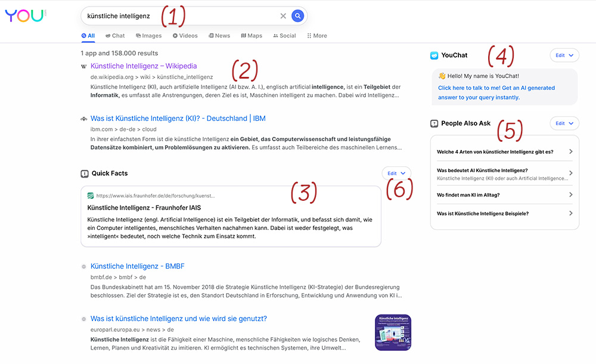Open the IBM Künstliche Intelligenz result link

click(178, 119)
